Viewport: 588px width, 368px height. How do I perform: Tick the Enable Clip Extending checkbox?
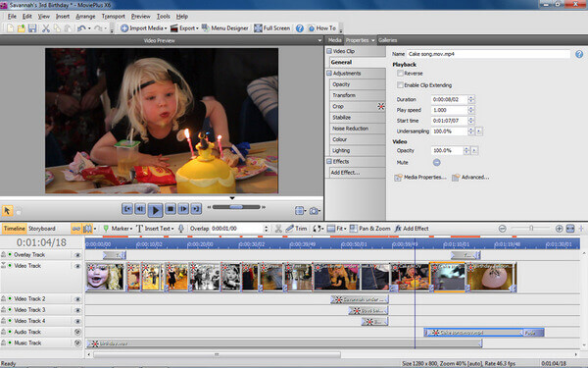(400, 85)
